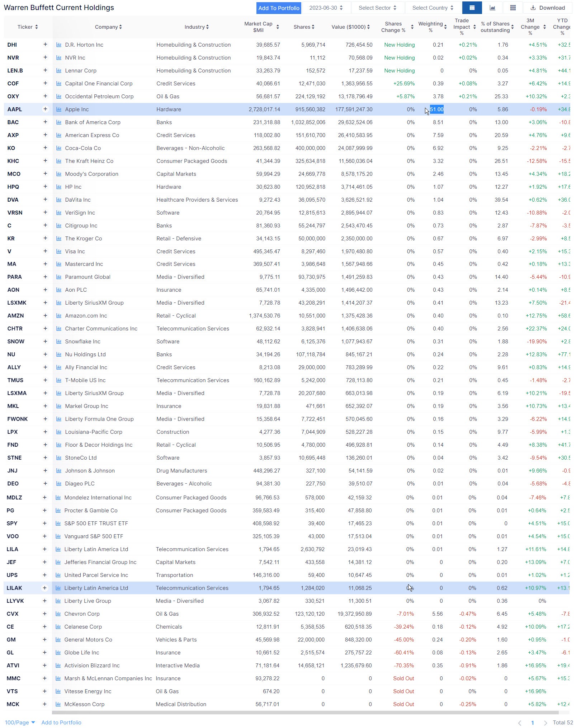Click plus icon next to VTS ticker
The height and width of the screenshot is (728, 581).
tap(44, 691)
